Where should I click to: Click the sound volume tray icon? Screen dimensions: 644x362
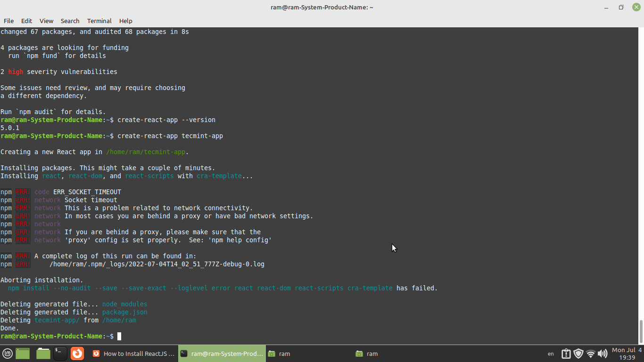click(x=602, y=354)
